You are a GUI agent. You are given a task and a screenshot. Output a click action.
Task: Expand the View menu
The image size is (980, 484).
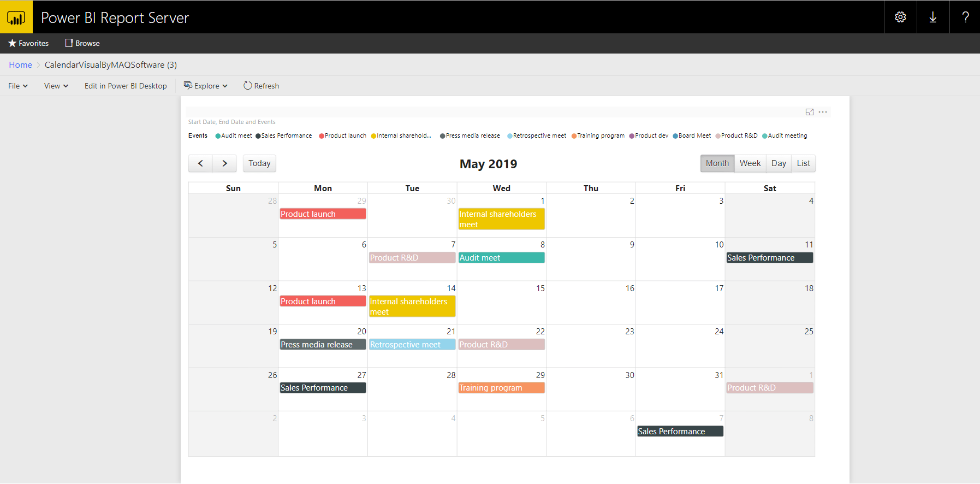coord(56,86)
